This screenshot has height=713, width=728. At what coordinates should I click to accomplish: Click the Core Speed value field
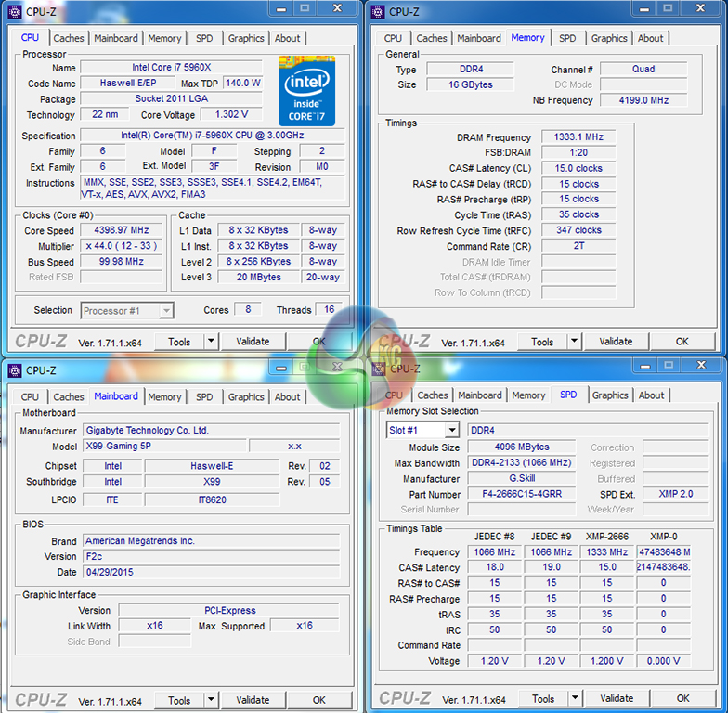pyautogui.click(x=121, y=230)
